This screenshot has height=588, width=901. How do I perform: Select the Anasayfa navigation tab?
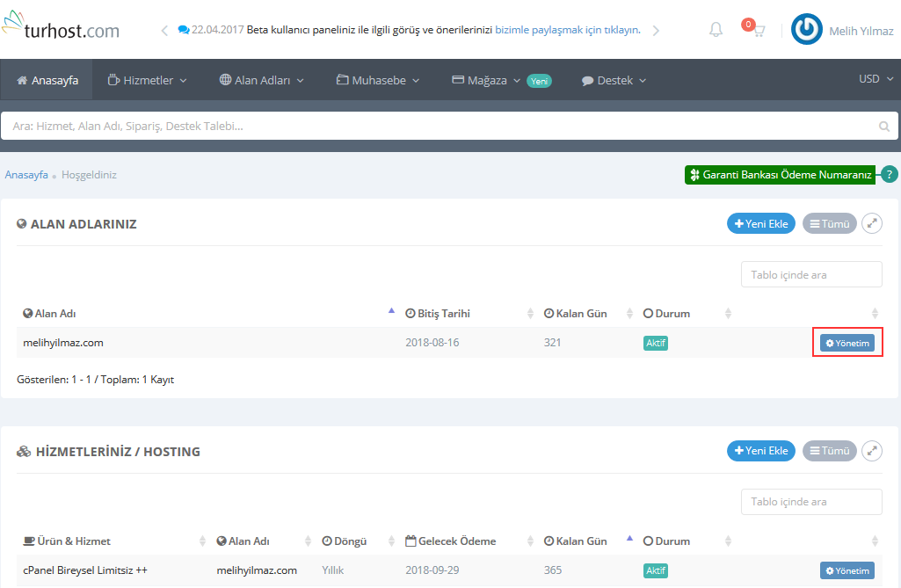47,80
